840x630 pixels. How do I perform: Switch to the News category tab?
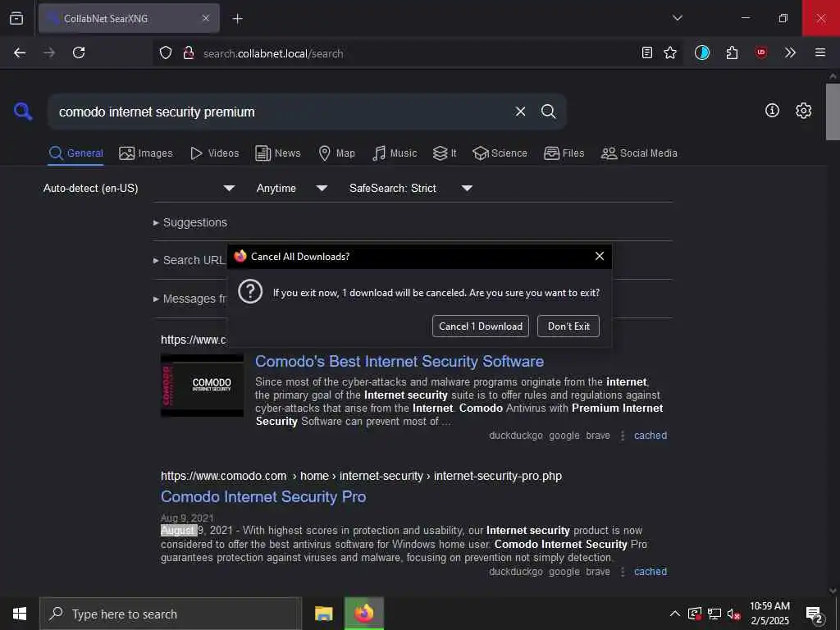click(x=277, y=153)
